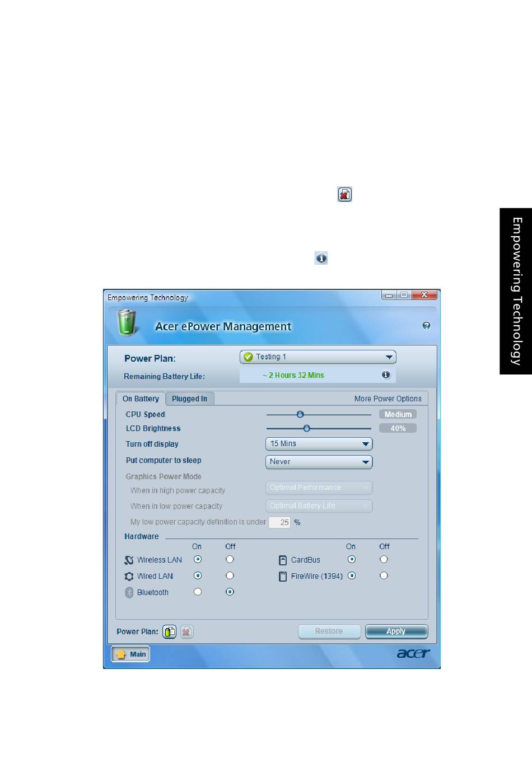Switch to the On Battery tab
This screenshot has width=532, height=763.
[x=141, y=399]
